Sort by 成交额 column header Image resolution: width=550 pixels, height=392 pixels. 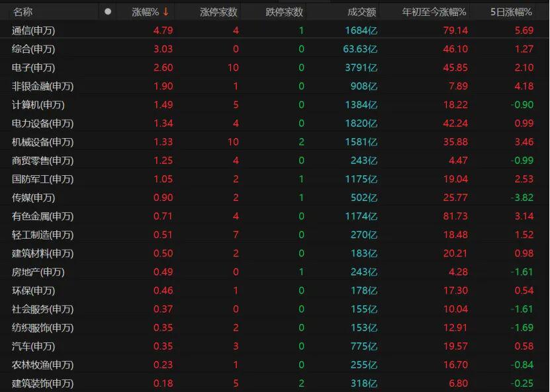point(361,12)
